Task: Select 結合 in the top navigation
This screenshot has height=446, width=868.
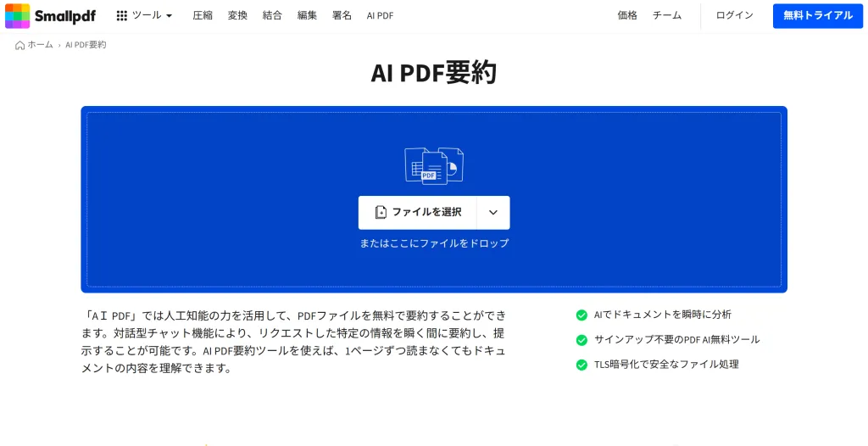Action: 272,15
